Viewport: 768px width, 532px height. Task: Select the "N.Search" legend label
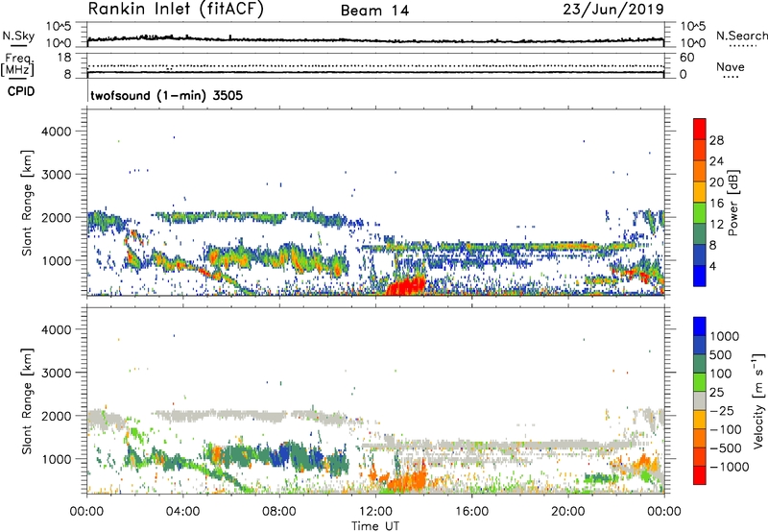click(741, 36)
